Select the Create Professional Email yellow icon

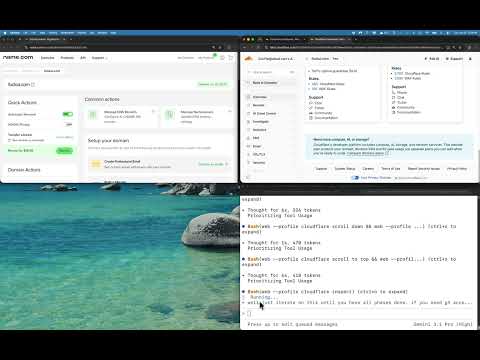click(96, 164)
